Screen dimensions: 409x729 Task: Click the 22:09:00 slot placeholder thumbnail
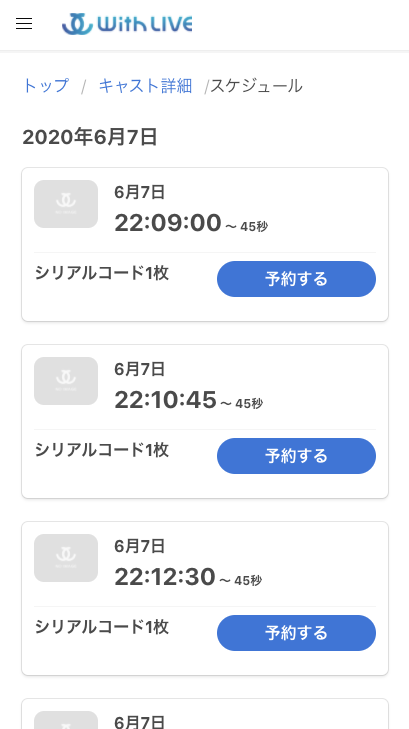(x=66, y=204)
